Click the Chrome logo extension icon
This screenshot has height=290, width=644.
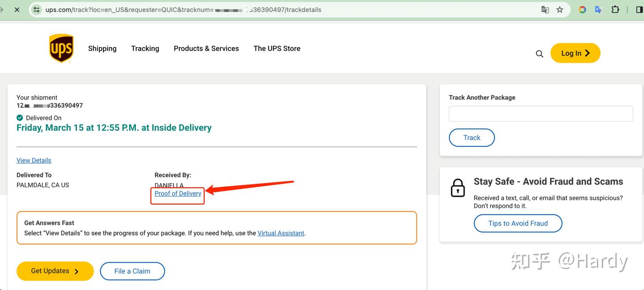point(582,9)
